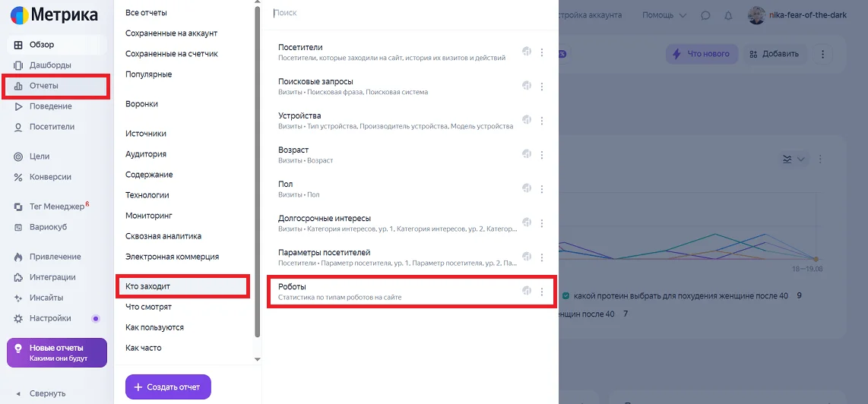Click the pin icon beside Возраст report
The width and height of the screenshot is (868, 404).
pos(526,154)
